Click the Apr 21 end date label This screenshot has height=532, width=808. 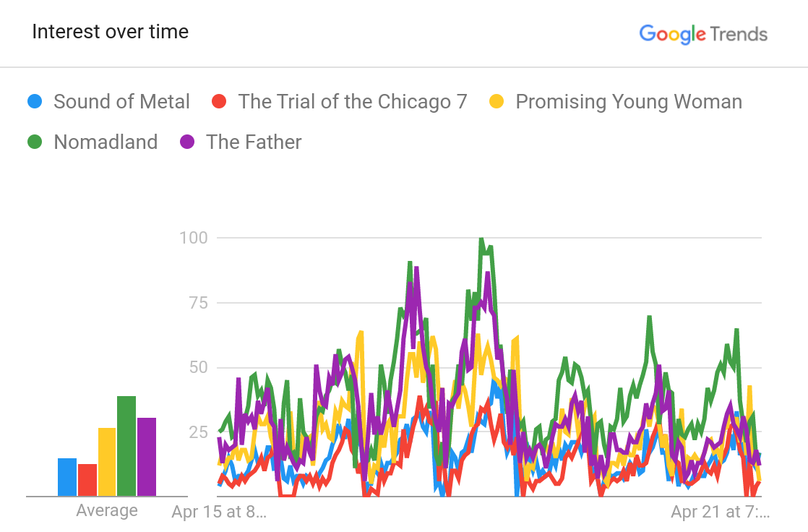(720, 512)
